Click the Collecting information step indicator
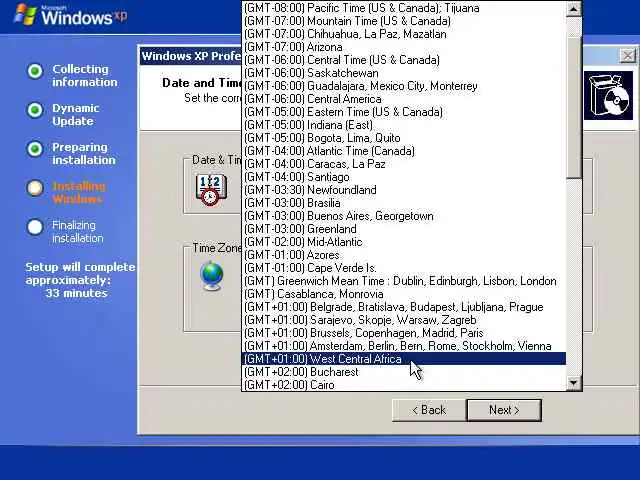Viewport: 640px width, 480px height. pos(35,71)
